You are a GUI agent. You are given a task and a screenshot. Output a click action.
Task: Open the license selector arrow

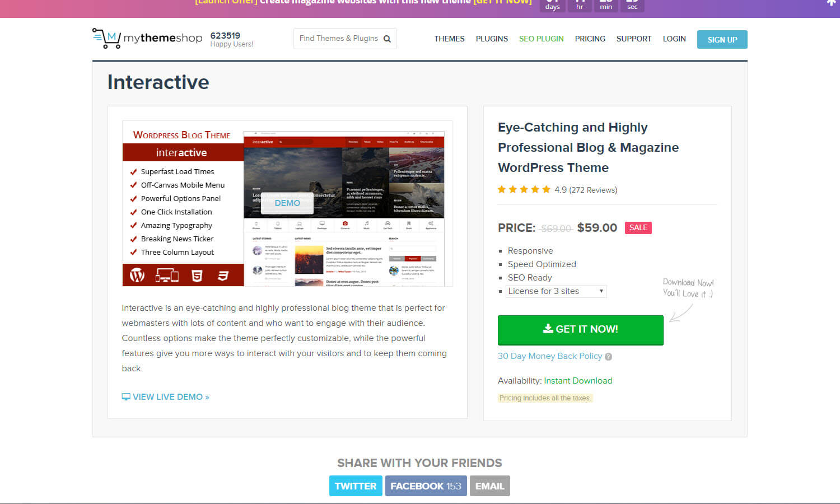coord(600,291)
